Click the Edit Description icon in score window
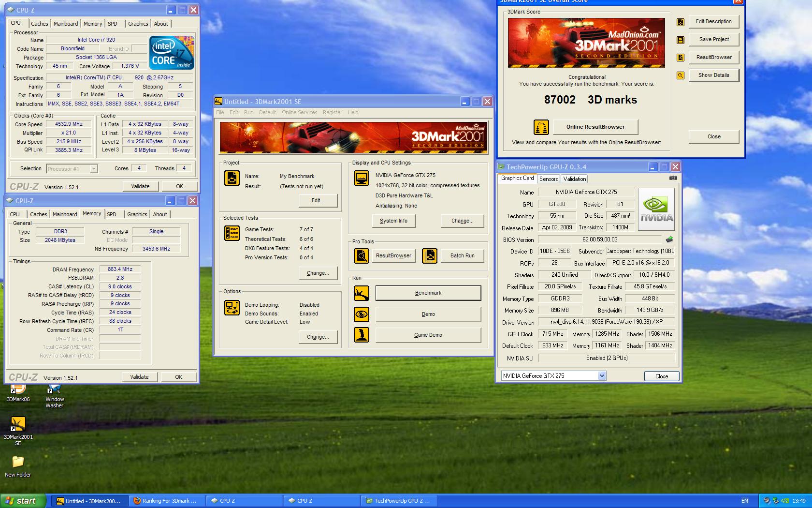The height and width of the screenshot is (508, 812). click(x=681, y=22)
